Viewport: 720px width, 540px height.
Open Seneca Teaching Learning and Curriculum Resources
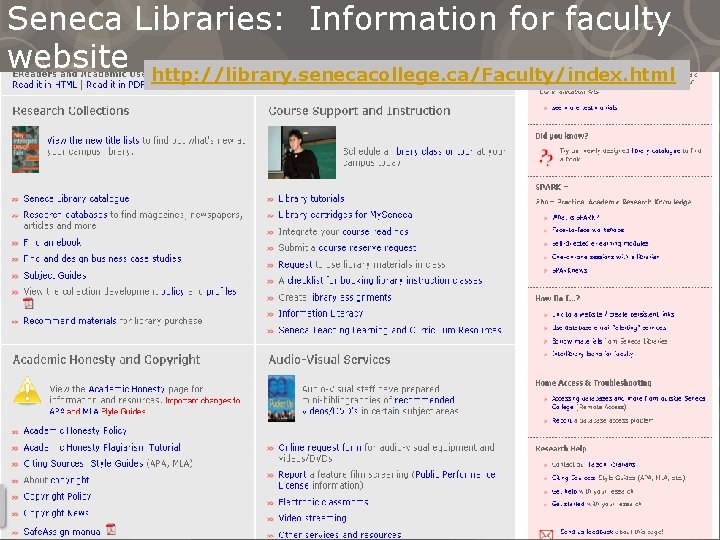(390, 330)
